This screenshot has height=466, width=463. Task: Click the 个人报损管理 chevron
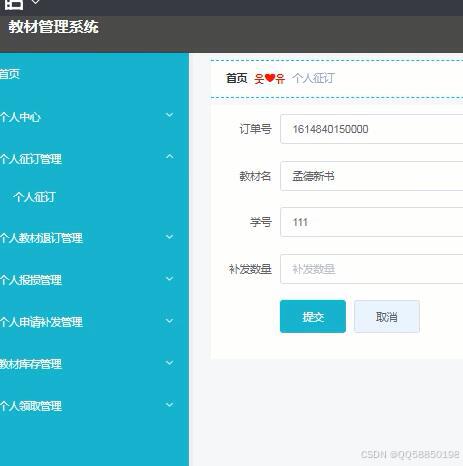coord(170,279)
